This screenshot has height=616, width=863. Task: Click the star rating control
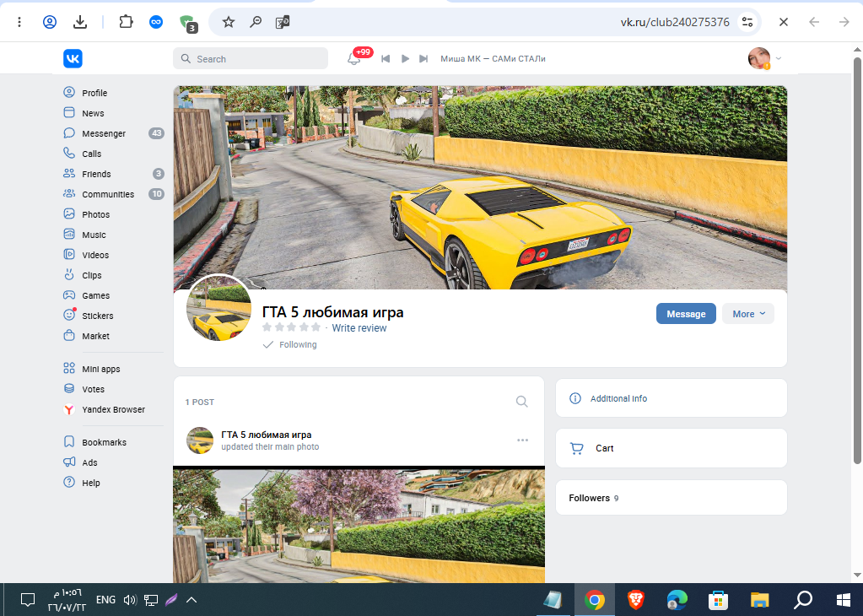tap(291, 327)
